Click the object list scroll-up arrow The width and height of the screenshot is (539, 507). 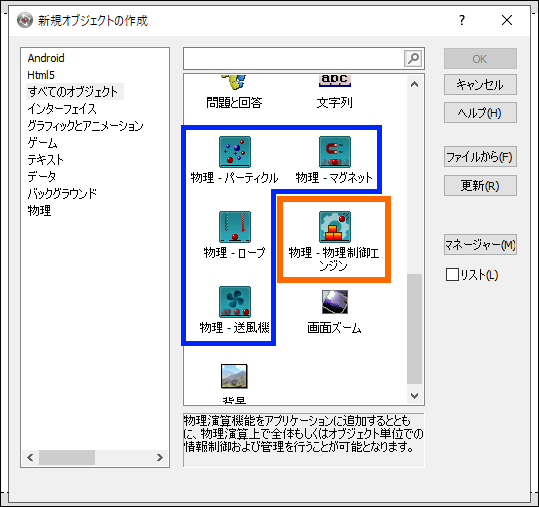(415, 84)
